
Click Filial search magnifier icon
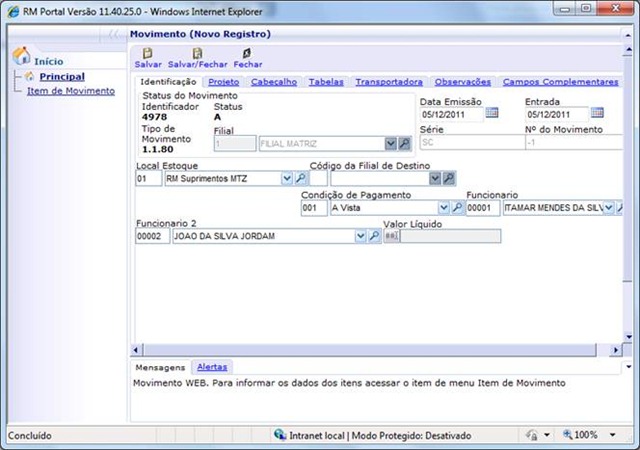404,143
